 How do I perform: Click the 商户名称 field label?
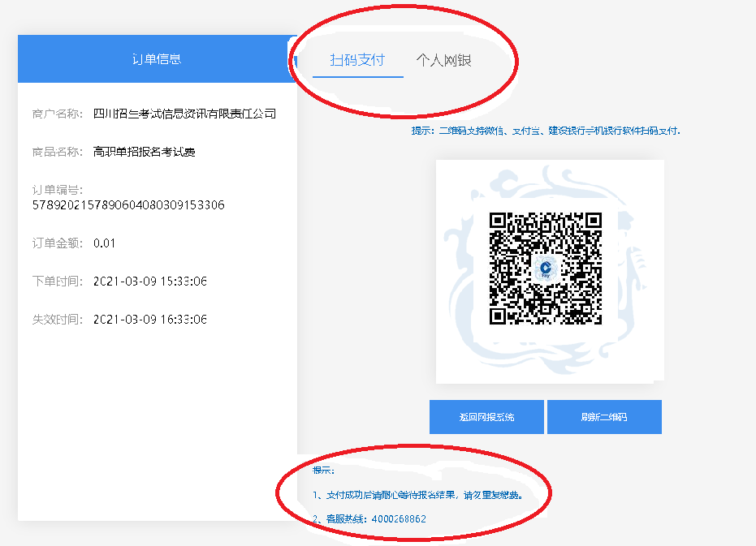click(x=58, y=114)
